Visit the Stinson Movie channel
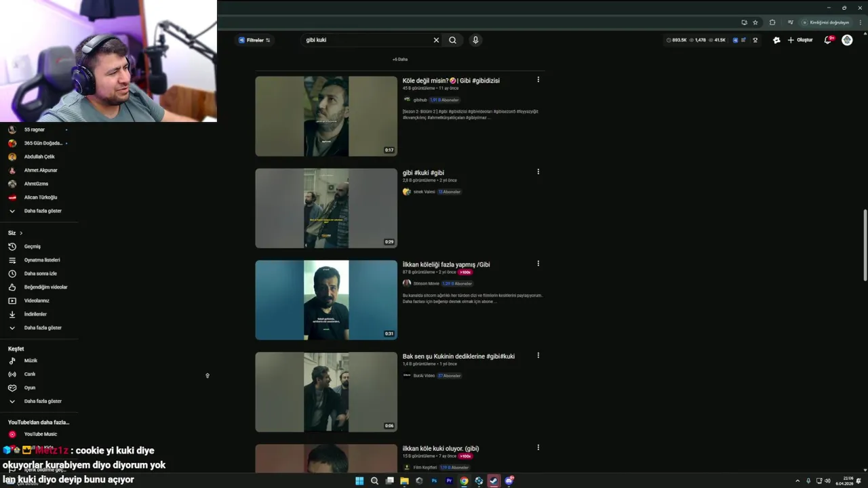Screen dimensions: 868x488 pyautogui.click(x=426, y=283)
